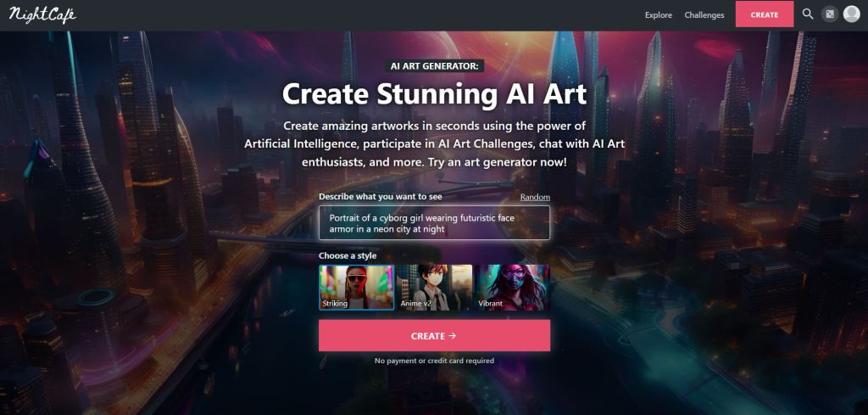Choose the Anime v2 style
Viewport: 868px width, 415px height.
[x=435, y=287]
